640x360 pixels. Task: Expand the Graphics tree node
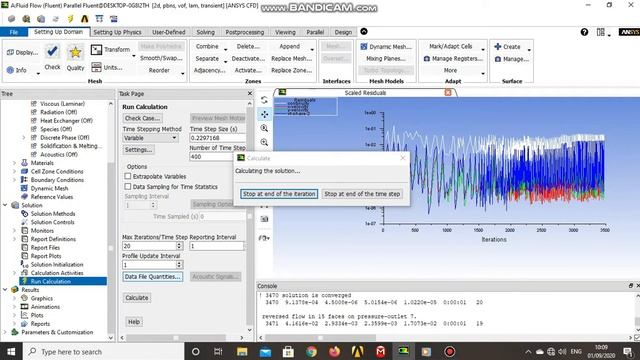[x=14, y=298]
